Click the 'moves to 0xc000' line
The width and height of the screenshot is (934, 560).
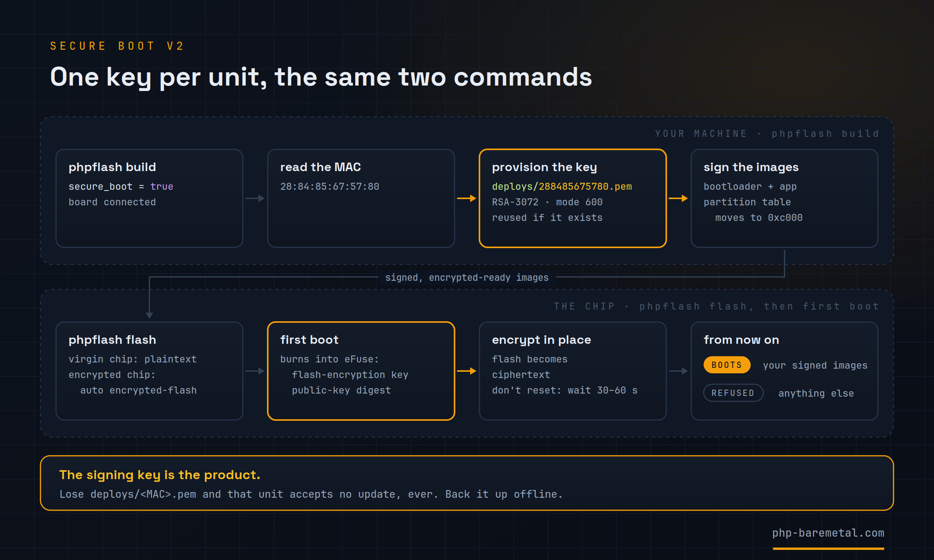tap(759, 218)
